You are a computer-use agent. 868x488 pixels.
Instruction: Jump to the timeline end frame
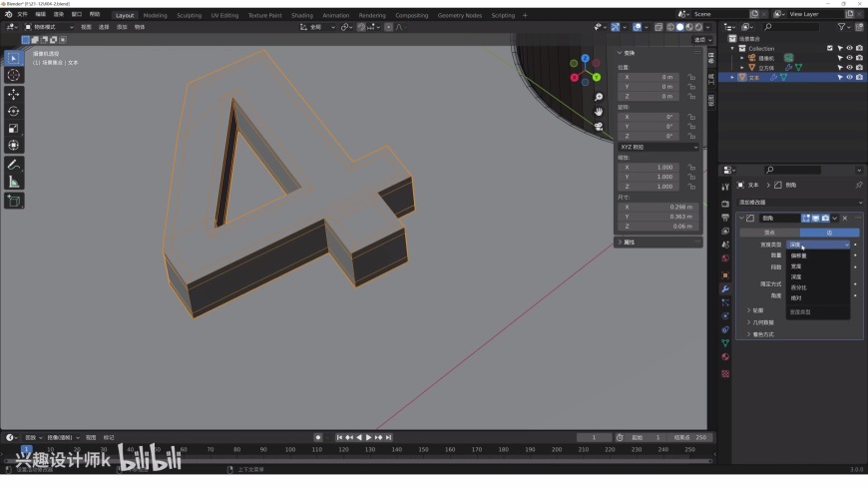389,437
